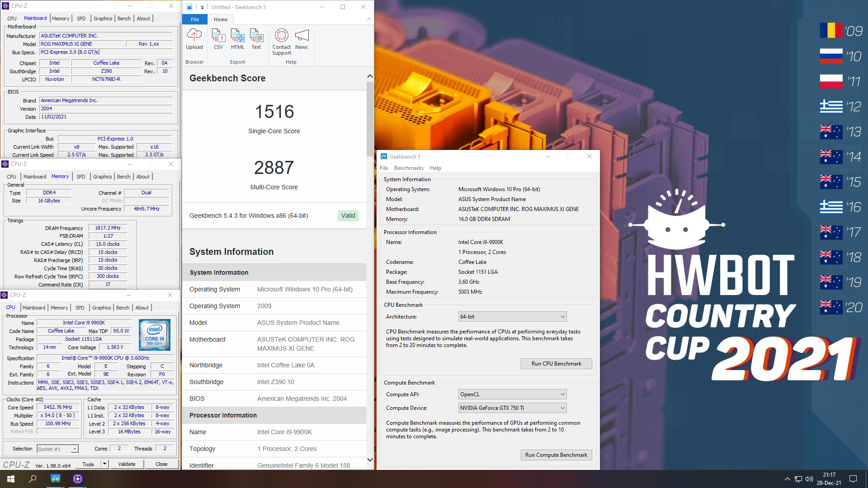Open Architecture 64-bit dropdown
868x488 pixels.
click(x=512, y=317)
